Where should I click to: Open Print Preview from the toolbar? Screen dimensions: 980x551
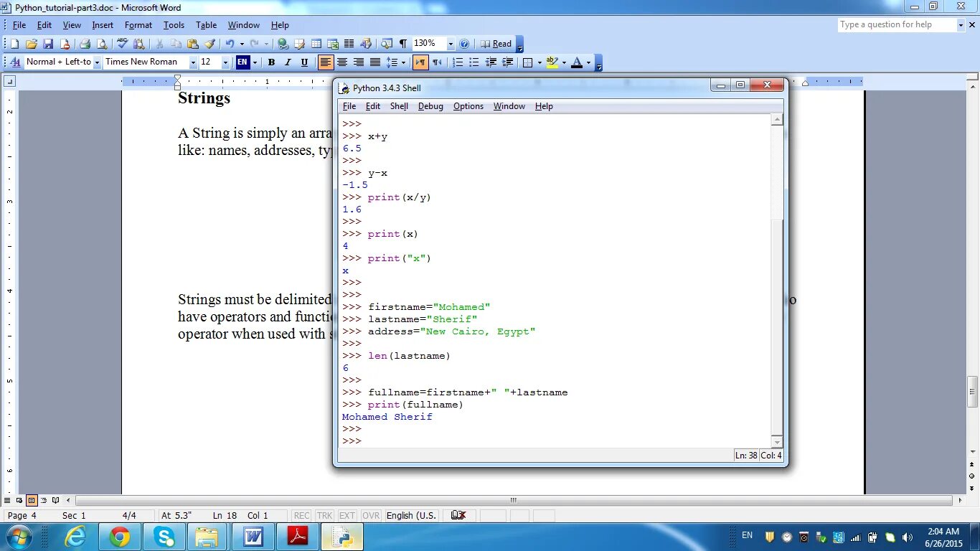pyautogui.click(x=100, y=44)
